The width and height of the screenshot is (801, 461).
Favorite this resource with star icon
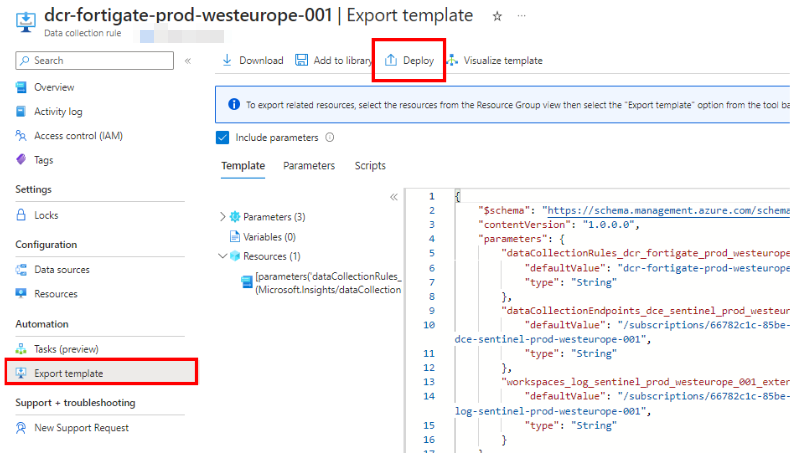click(498, 16)
